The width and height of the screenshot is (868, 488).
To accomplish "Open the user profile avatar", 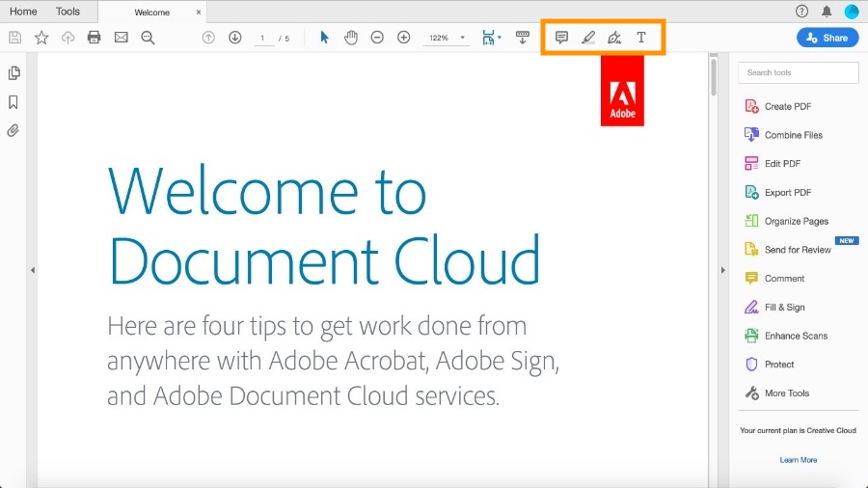I will click(852, 11).
